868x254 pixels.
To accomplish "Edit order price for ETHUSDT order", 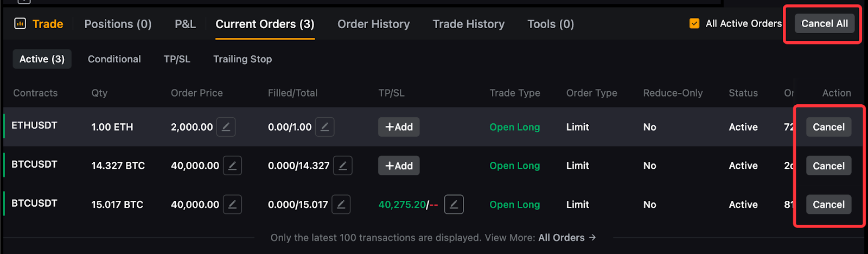I will 226,127.
